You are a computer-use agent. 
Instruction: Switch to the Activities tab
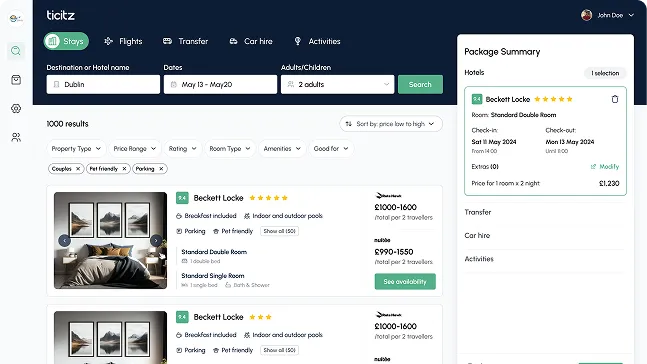tap(317, 41)
